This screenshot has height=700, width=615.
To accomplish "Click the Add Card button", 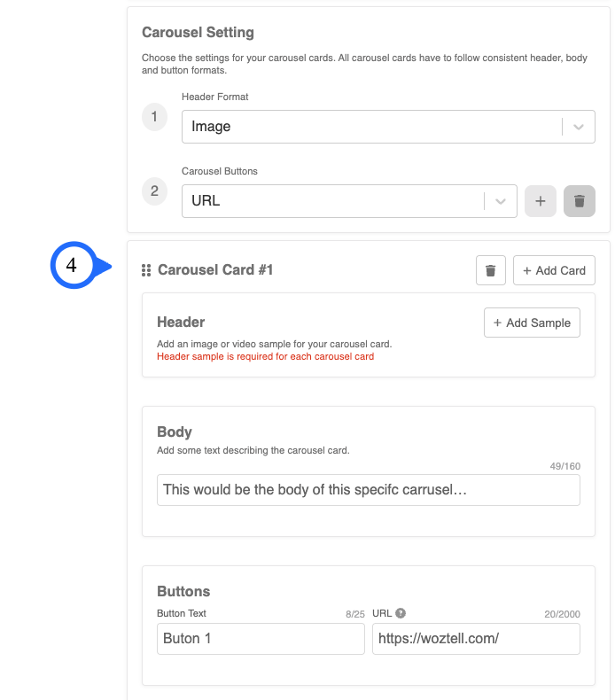I will pos(554,270).
